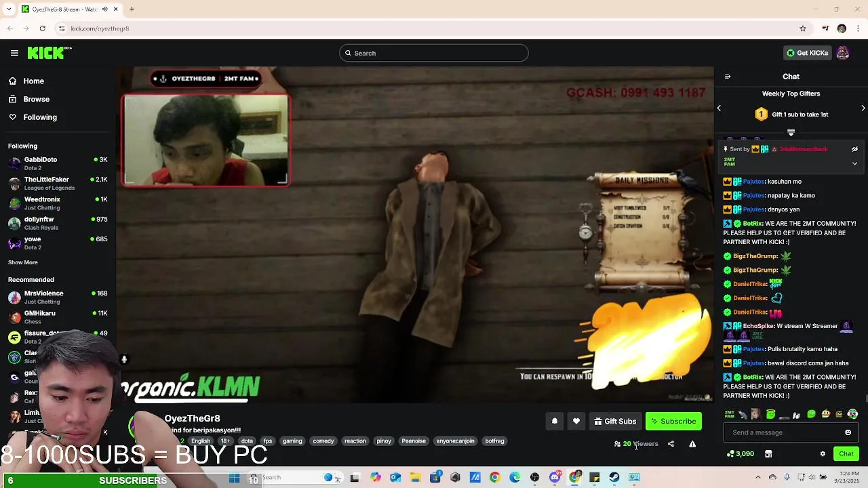Viewport: 868px width, 488px height.
Task: Click the fps tag
Action: pos(268,441)
